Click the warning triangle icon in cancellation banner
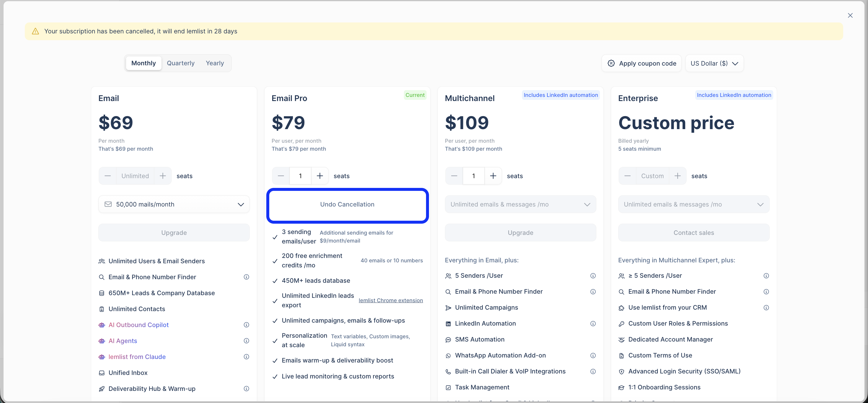The image size is (868, 403). pos(35,31)
